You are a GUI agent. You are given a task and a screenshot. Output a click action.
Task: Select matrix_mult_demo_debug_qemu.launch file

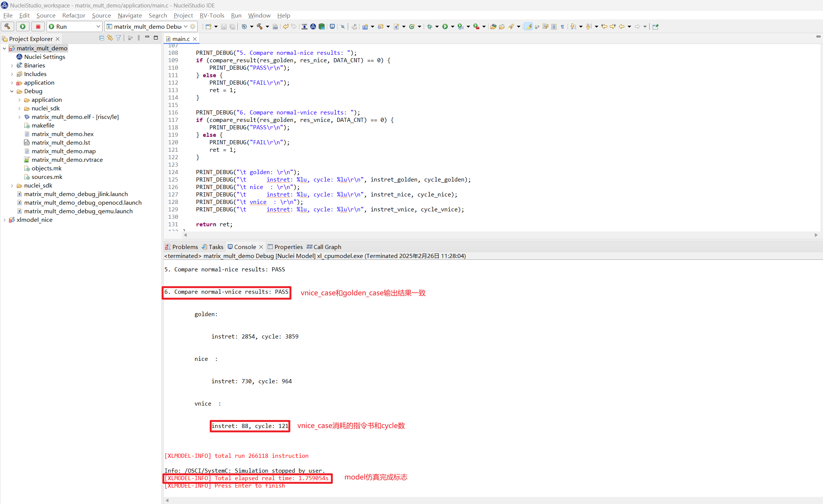75,211
